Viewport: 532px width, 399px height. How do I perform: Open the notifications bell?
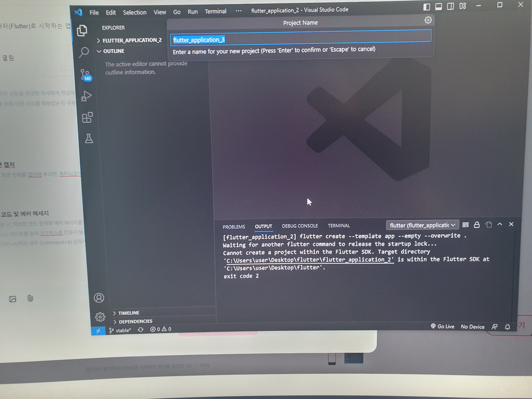507,327
